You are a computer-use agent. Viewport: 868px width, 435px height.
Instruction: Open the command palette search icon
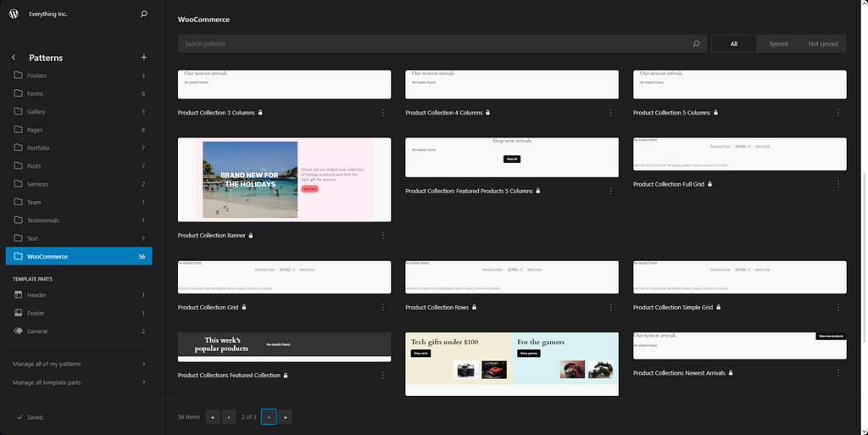(144, 14)
